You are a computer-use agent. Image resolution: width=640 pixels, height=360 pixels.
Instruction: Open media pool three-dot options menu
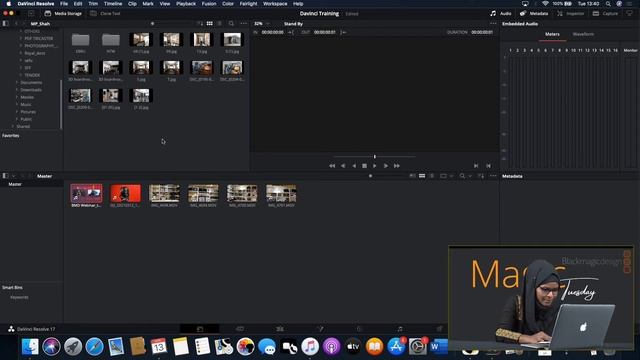click(493, 176)
